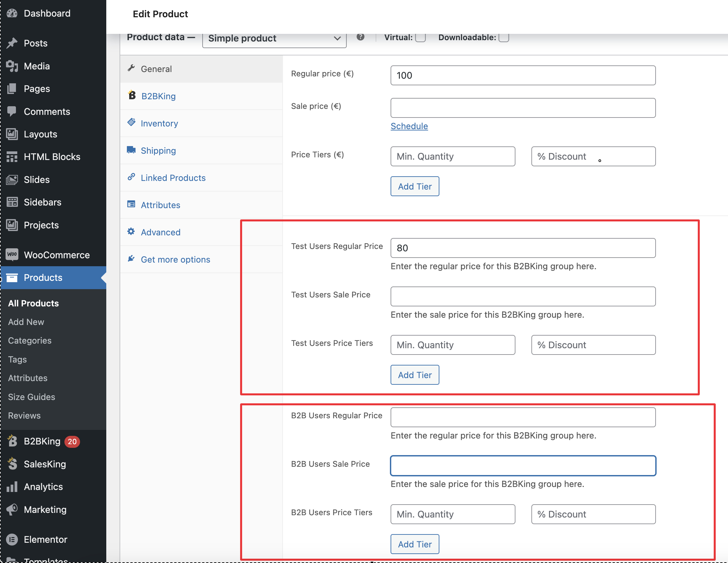
Task: Click the Schedule sale link
Action: point(409,126)
